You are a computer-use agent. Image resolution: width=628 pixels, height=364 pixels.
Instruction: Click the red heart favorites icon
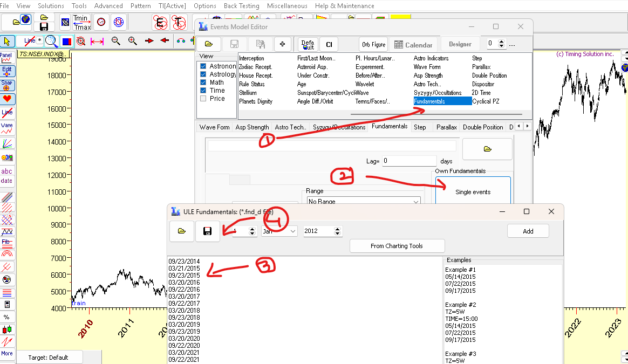coord(7,99)
